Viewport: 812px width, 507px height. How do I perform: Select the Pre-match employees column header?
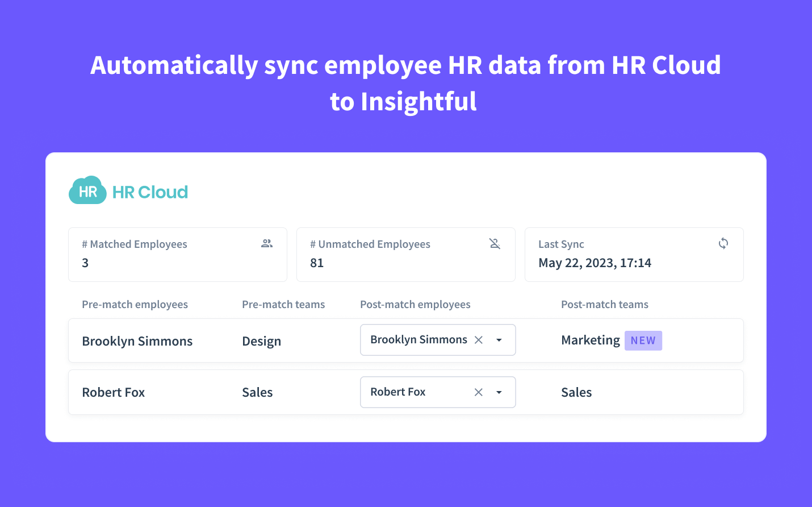coord(135,304)
